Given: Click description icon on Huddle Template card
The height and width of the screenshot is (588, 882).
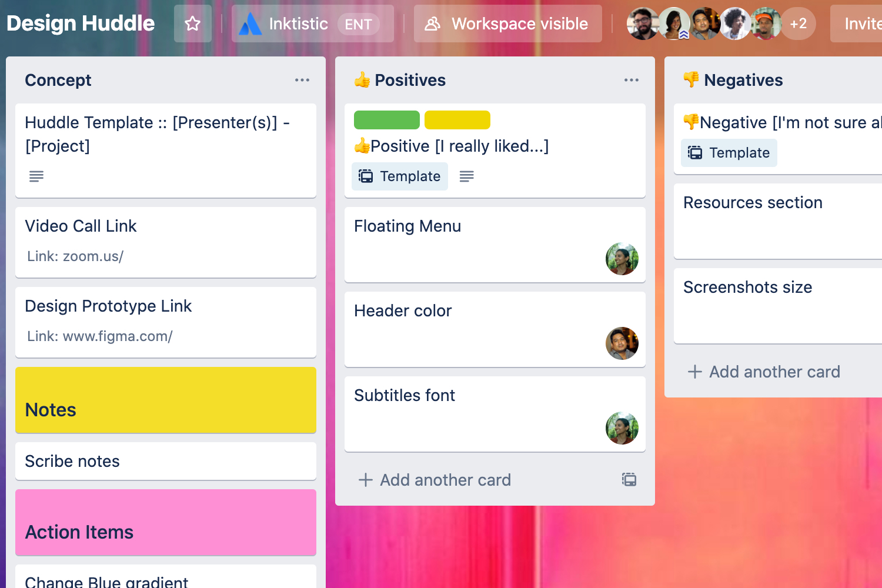Looking at the screenshot, I should 36,176.
